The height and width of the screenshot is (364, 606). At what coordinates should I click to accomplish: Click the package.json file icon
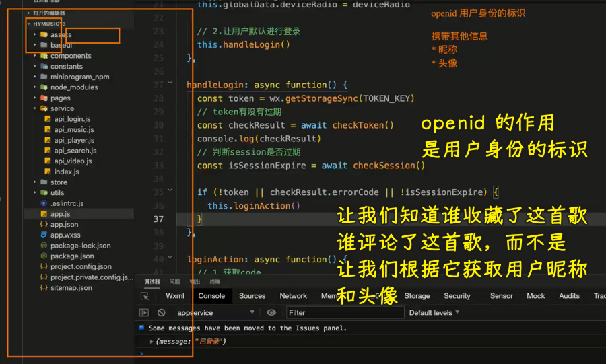pos(44,256)
